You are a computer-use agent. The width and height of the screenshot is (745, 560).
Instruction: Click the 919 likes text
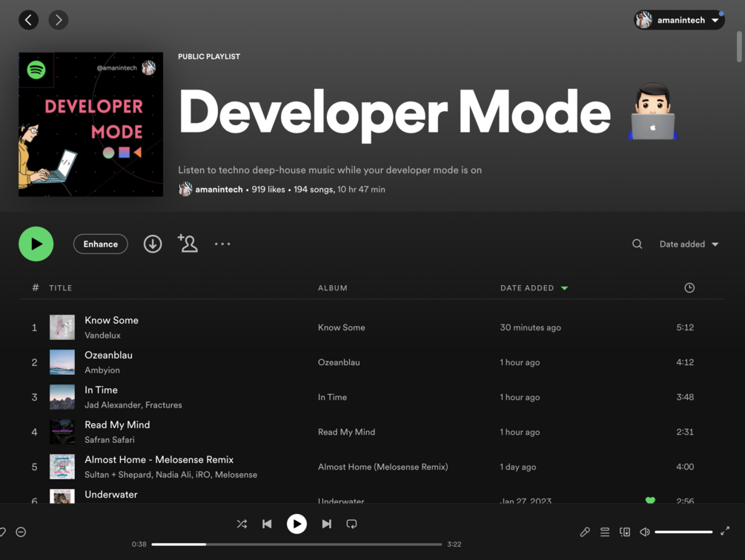tap(268, 190)
